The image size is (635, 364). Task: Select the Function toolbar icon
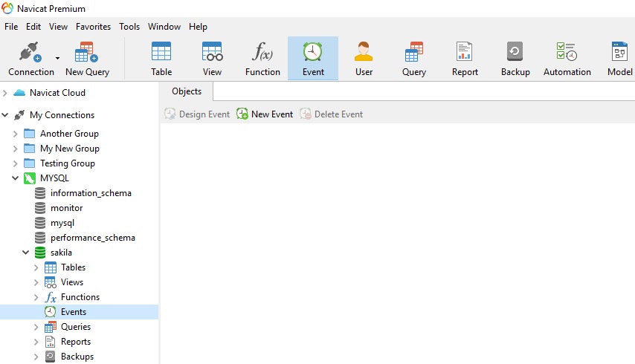(262, 59)
